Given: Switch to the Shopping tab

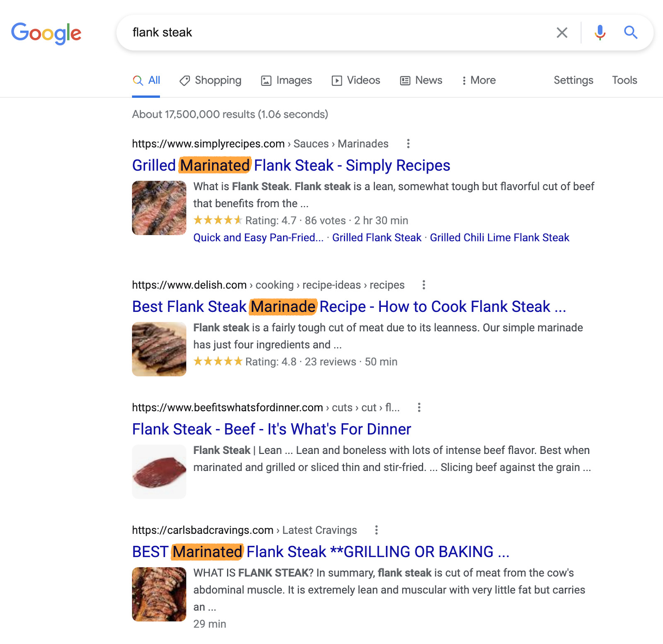Looking at the screenshot, I should 211,80.
